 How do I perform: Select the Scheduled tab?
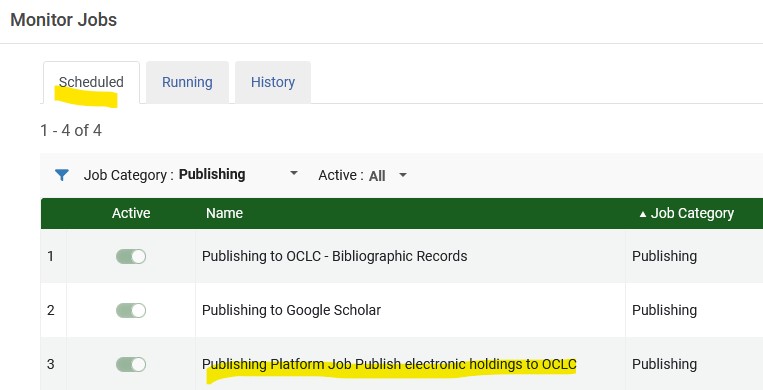pos(91,82)
